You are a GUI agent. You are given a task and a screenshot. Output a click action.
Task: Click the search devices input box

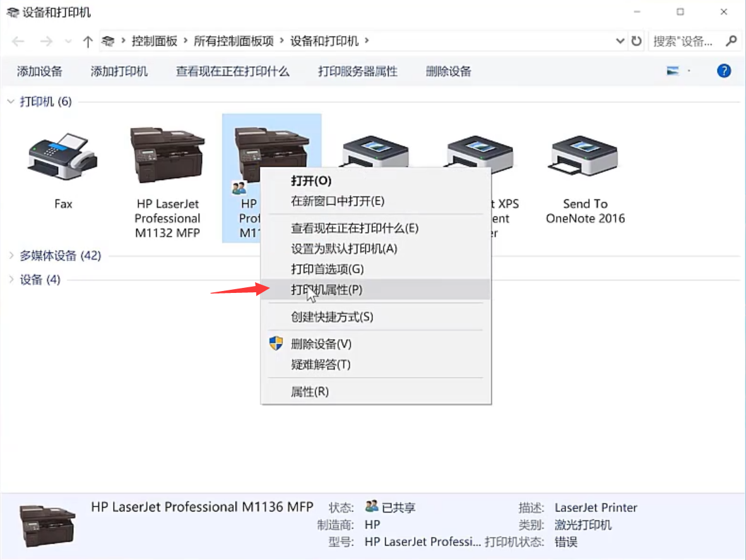tap(685, 41)
